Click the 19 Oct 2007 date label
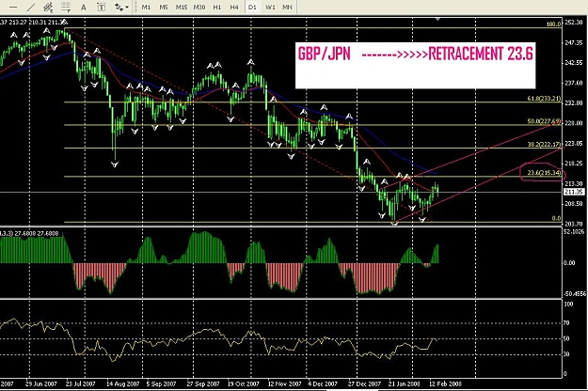The width and height of the screenshot is (588, 391). coord(243,383)
